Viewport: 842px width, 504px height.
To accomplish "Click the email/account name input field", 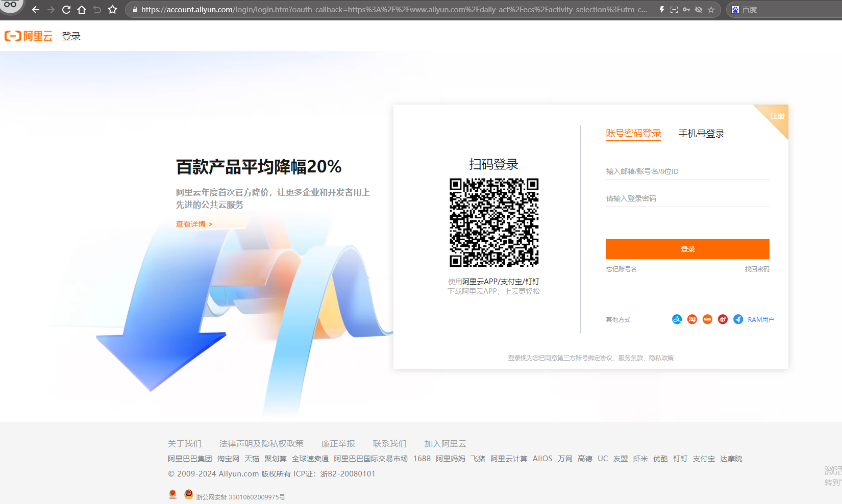I will [x=687, y=171].
